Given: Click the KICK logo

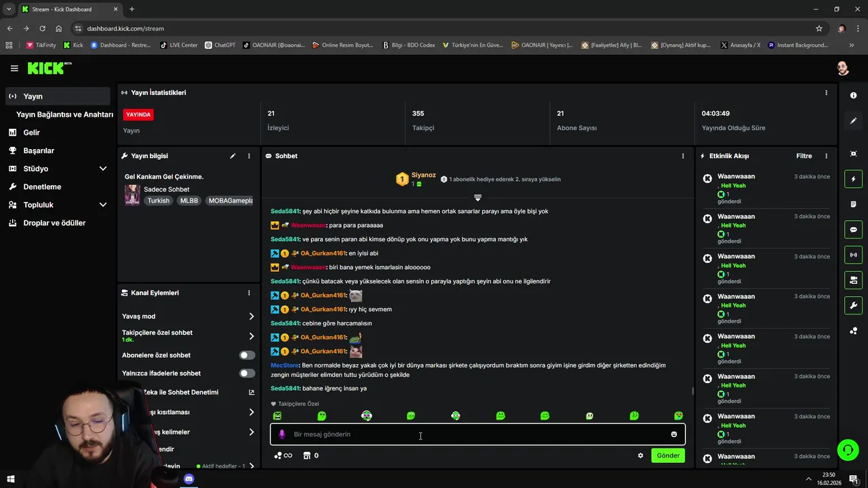Looking at the screenshot, I should tap(49, 68).
